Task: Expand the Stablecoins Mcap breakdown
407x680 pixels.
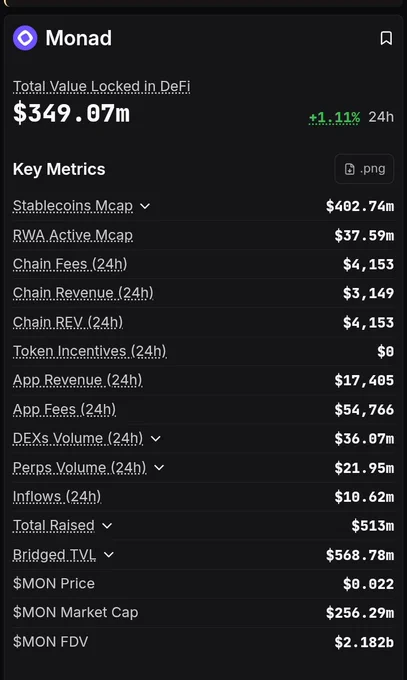Action: (145, 206)
